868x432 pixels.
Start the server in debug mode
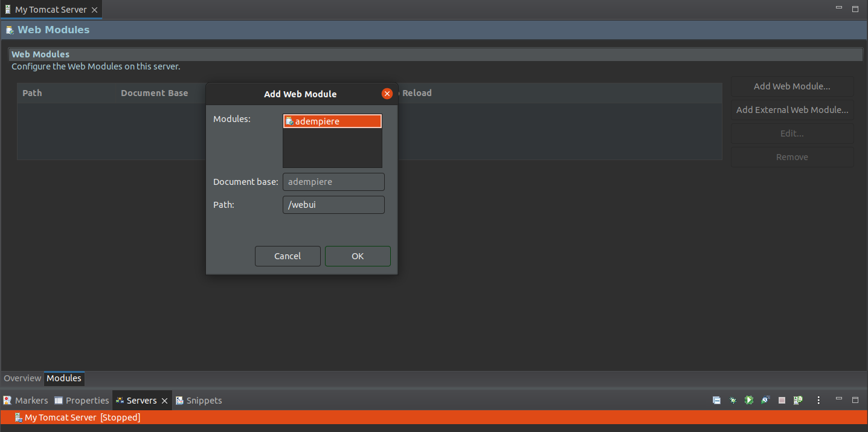(733, 400)
